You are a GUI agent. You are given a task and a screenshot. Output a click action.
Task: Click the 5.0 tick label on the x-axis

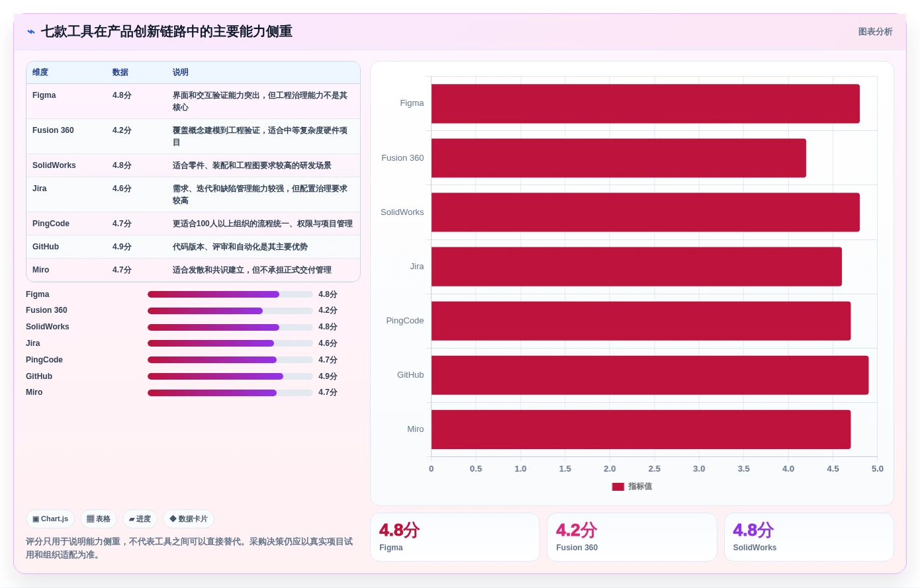pyautogui.click(x=877, y=469)
